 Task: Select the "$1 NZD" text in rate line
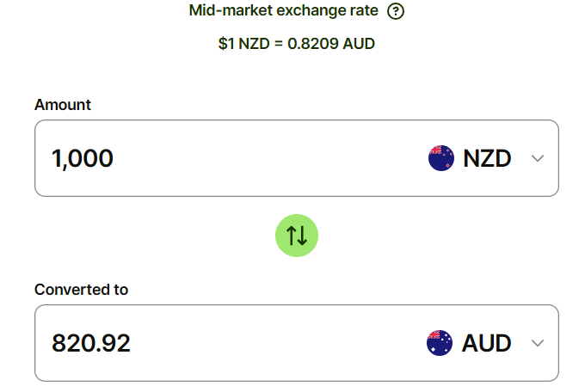pos(244,43)
